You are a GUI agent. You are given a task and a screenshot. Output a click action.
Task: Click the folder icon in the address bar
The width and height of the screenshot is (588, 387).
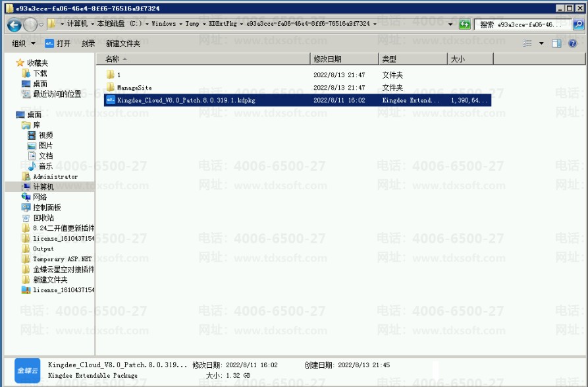pos(52,24)
